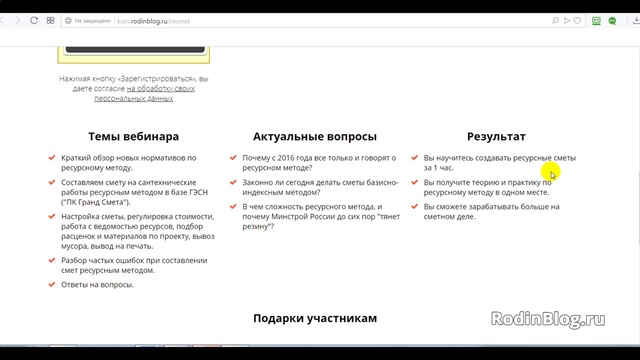The image size is (640, 360).
Task: Open the green chat bubble extension icon
Action: click(612, 21)
